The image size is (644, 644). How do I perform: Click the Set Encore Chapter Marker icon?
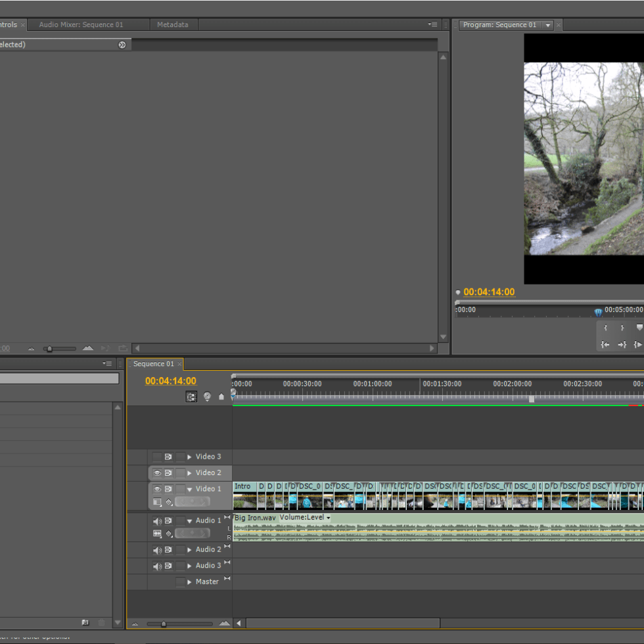point(207,397)
